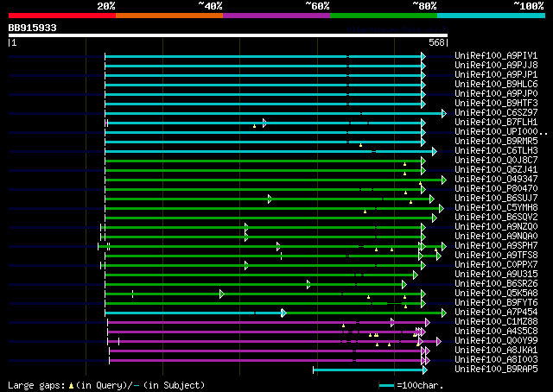This screenshot has height=392, width=553.
Task: Click the cyan ~100% identity legend segment
Action: click(x=491, y=16)
